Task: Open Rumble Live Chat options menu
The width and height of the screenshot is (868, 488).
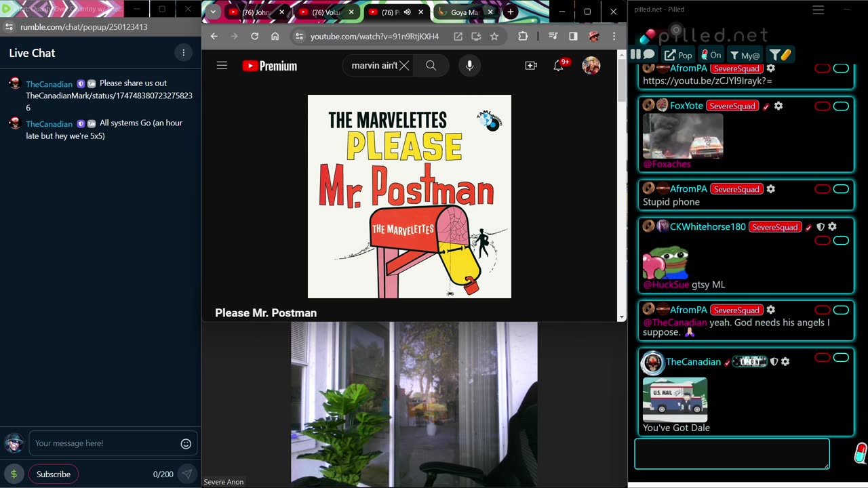Action: [x=183, y=53]
